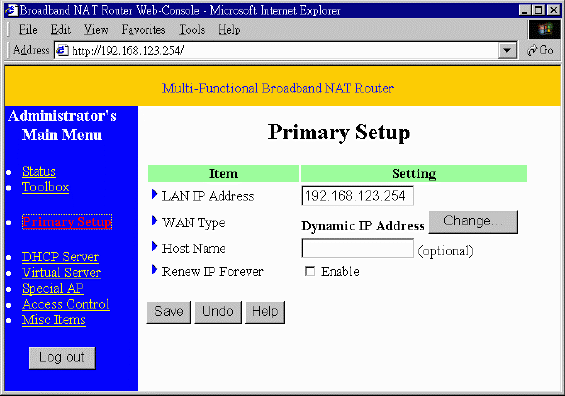Click the Go arrow icon
The image size is (565, 396).
click(532, 50)
